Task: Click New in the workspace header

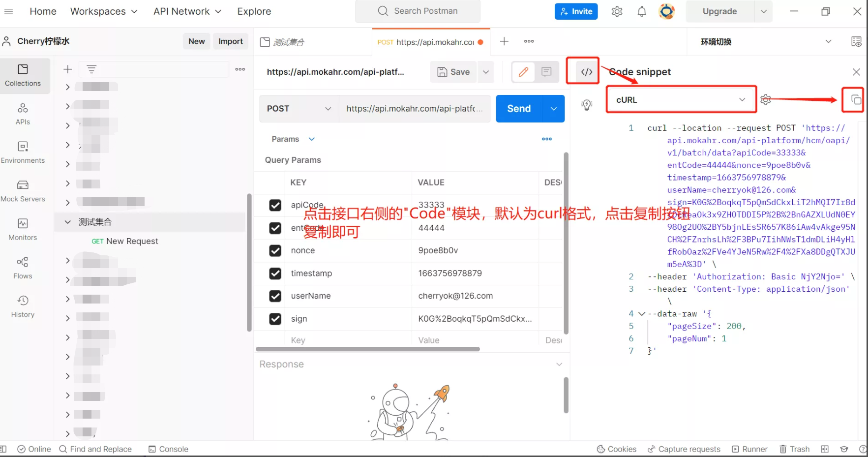Action: tap(197, 41)
